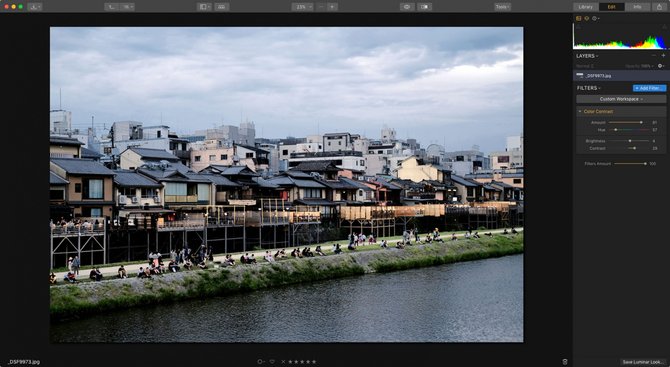The width and height of the screenshot is (670, 367).
Task: Click the filmstrip view icon in toolbar
Action: coord(222,7)
